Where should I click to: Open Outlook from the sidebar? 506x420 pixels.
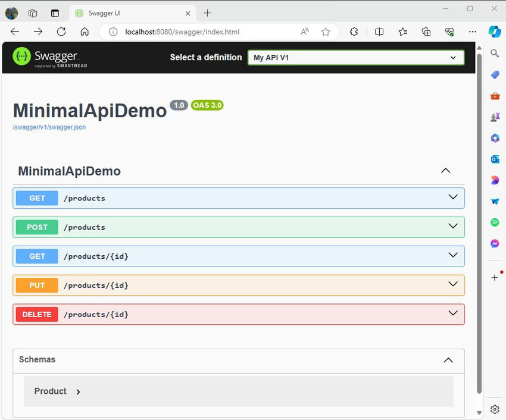point(495,159)
